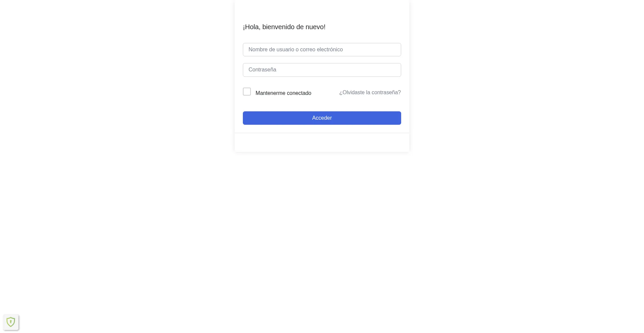The image size is (644, 333).
Task: Submit the login form with Acceder
Action: point(322,118)
